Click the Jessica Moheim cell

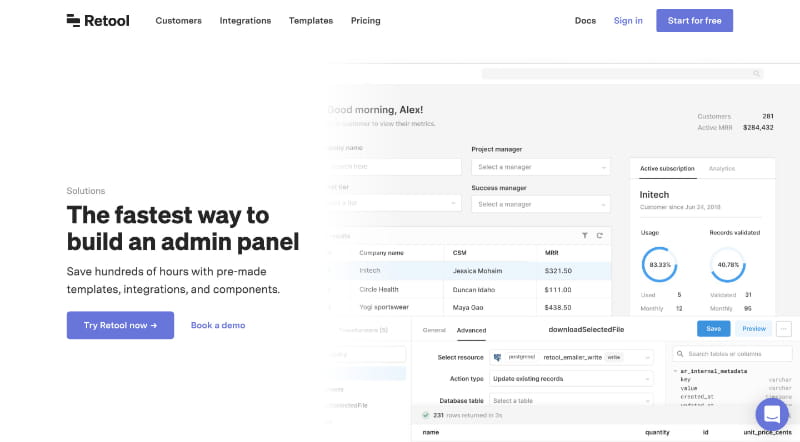click(477, 271)
